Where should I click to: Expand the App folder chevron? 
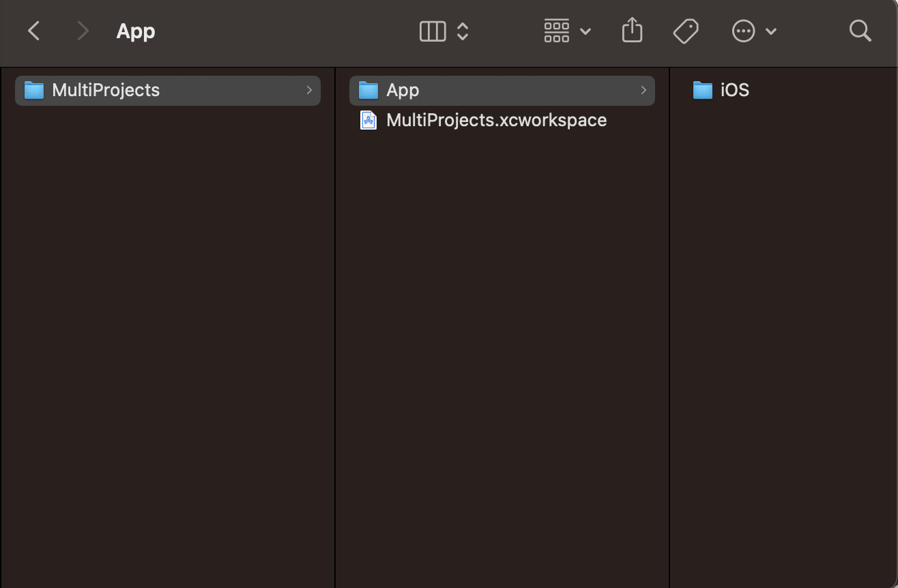coord(643,90)
